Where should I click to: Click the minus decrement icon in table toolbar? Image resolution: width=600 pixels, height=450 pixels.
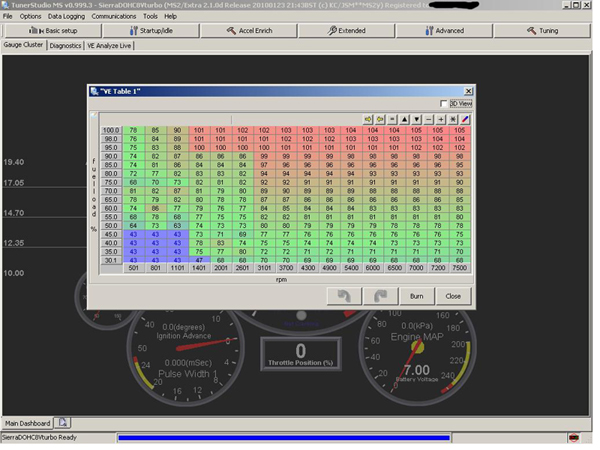click(x=429, y=118)
